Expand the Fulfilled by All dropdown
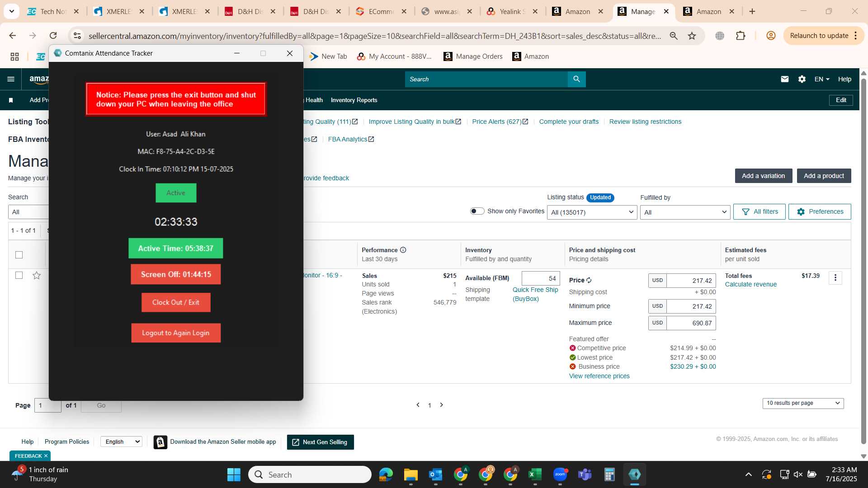 [x=685, y=212]
